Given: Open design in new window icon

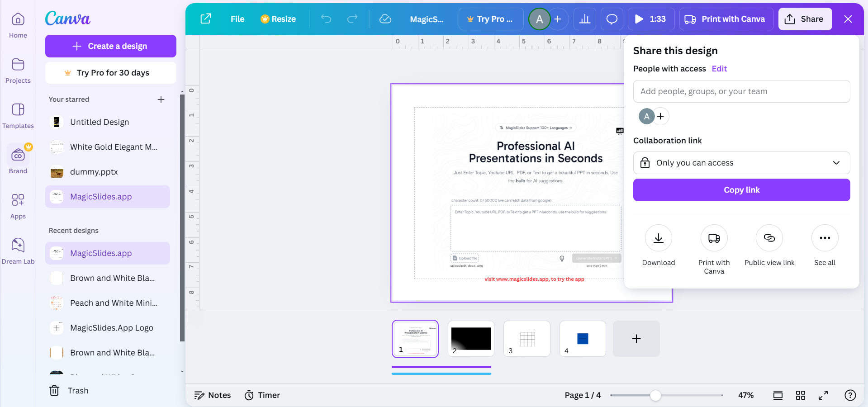Looking at the screenshot, I should click(206, 19).
